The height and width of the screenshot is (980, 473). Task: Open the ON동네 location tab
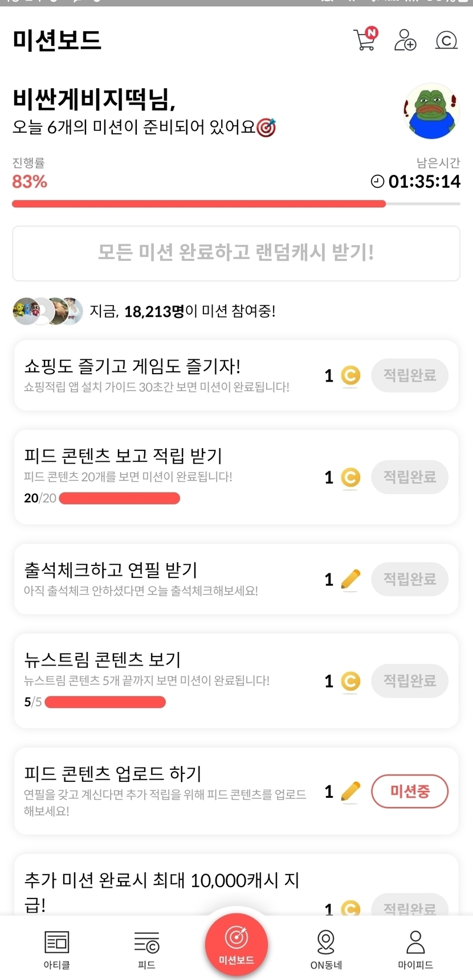click(326, 949)
